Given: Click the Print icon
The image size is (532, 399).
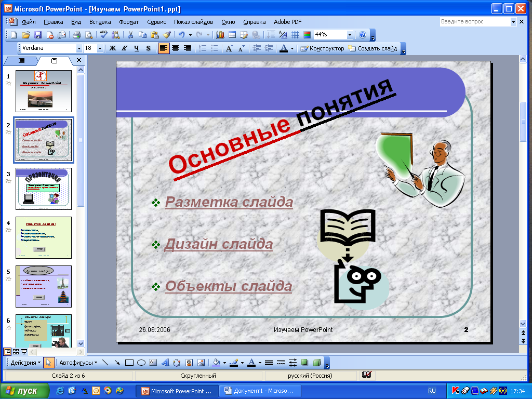Looking at the screenshot, I should [77, 35].
